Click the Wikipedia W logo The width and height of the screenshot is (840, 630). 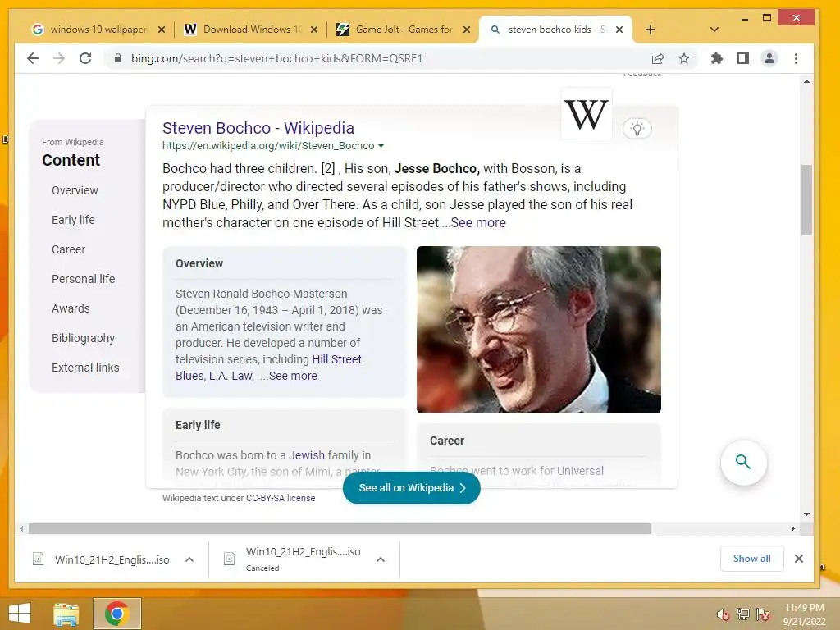pyautogui.click(x=586, y=114)
